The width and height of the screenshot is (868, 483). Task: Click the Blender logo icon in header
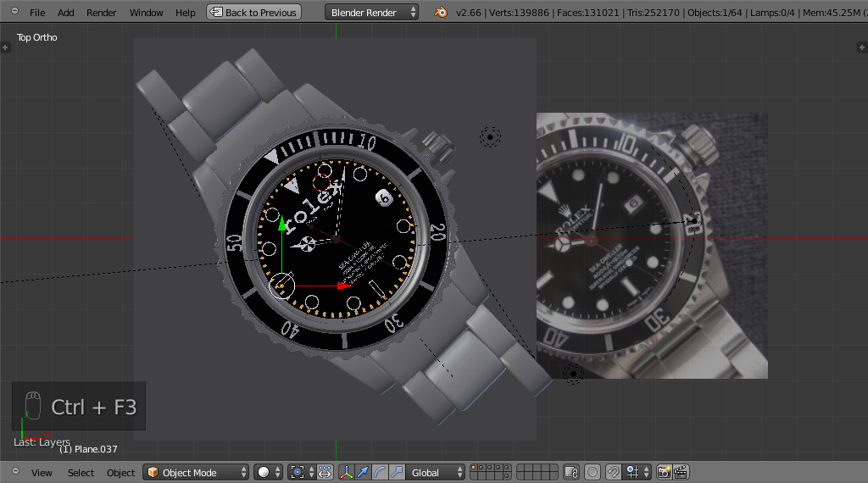coord(441,13)
